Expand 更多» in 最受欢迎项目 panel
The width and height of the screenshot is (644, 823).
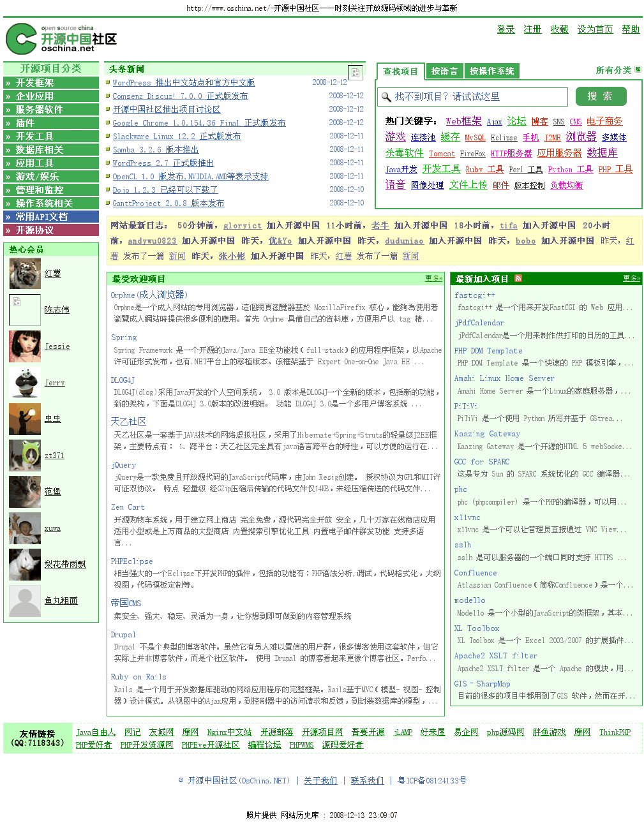click(x=434, y=278)
